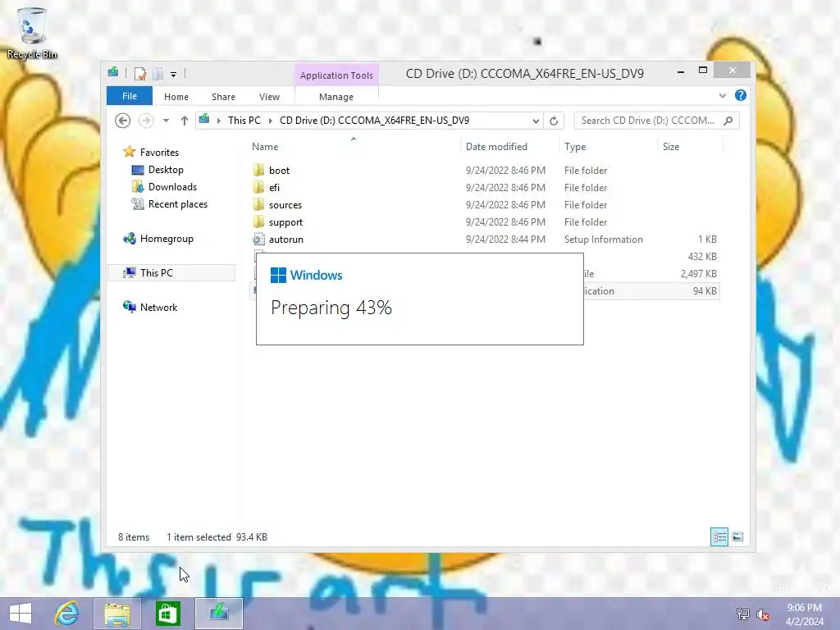This screenshot has width=840, height=630.
Task: Click autorun's Setup Information type cell
Action: point(603,240)
